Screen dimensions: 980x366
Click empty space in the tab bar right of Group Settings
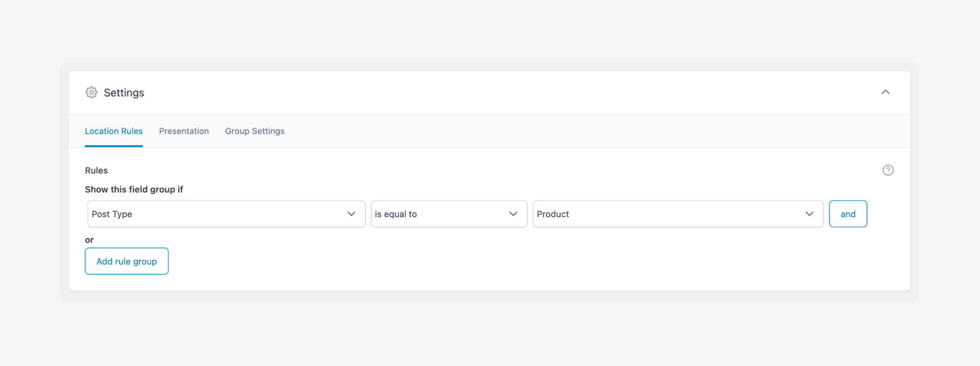[x=540, y=131]
